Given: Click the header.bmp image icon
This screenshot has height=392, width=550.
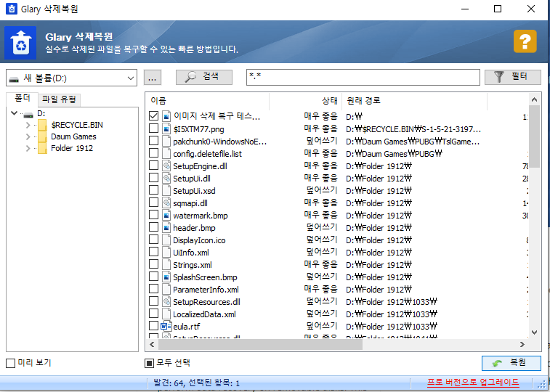Looking at the screenshot, I should [x=166, y=227].
